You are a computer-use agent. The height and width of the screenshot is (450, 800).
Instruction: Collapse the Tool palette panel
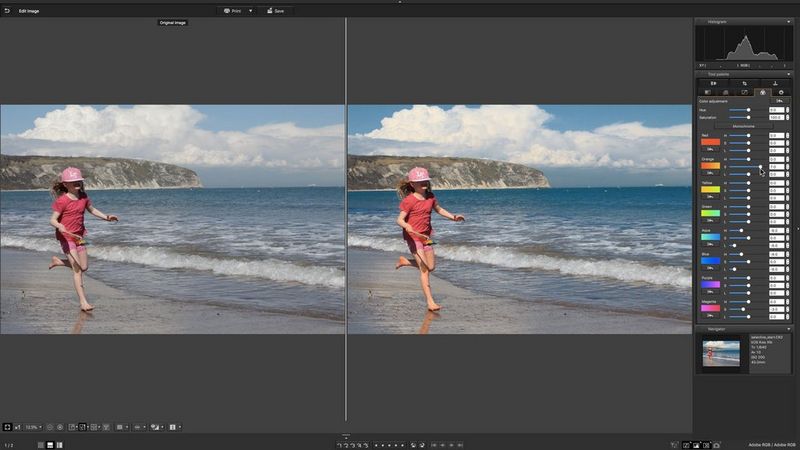(788, 73)
